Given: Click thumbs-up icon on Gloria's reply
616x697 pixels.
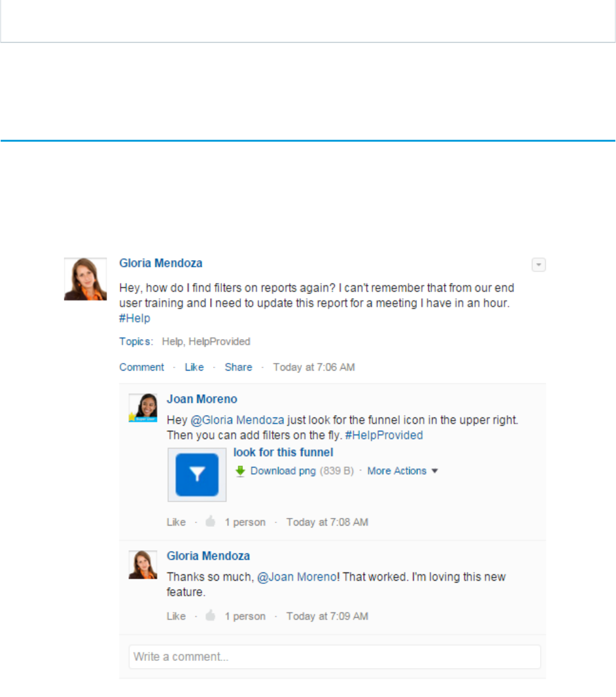Looking at the screenshot, I should click(210, 615).
